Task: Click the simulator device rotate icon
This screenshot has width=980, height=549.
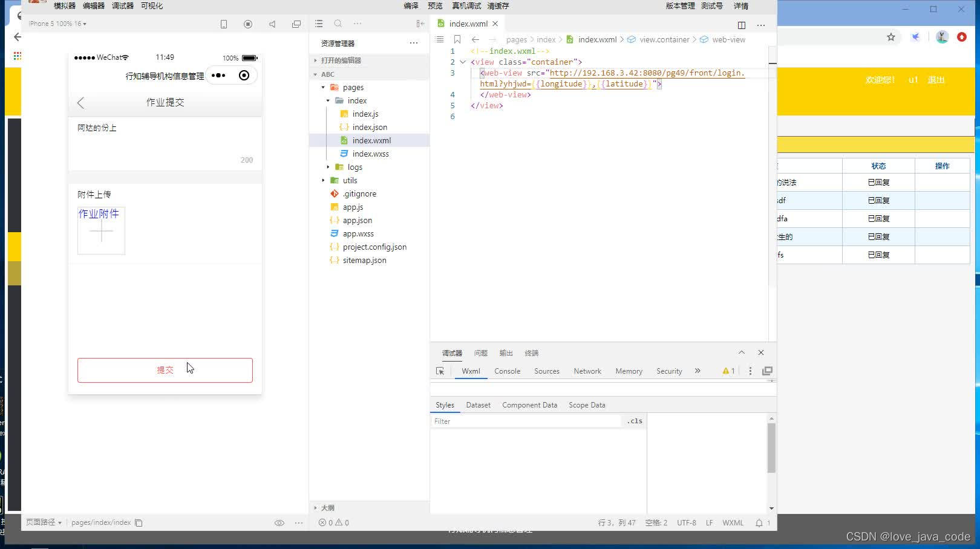Action: click(224, 24)
